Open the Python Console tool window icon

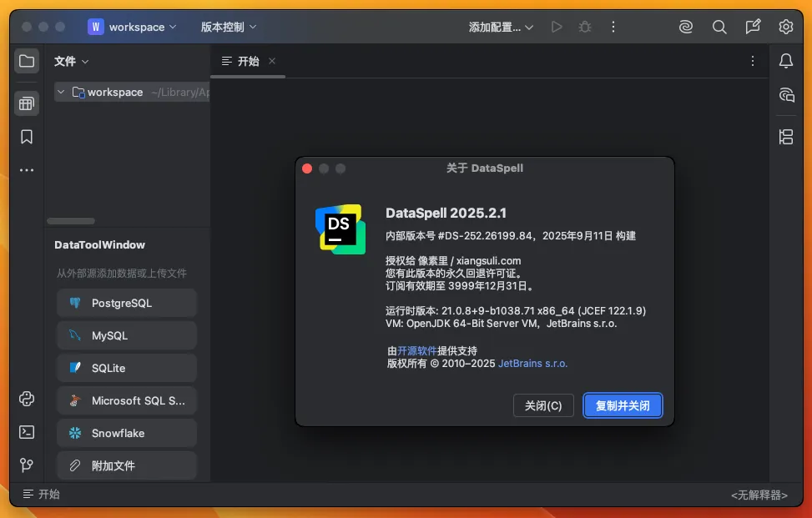[27, 399]
